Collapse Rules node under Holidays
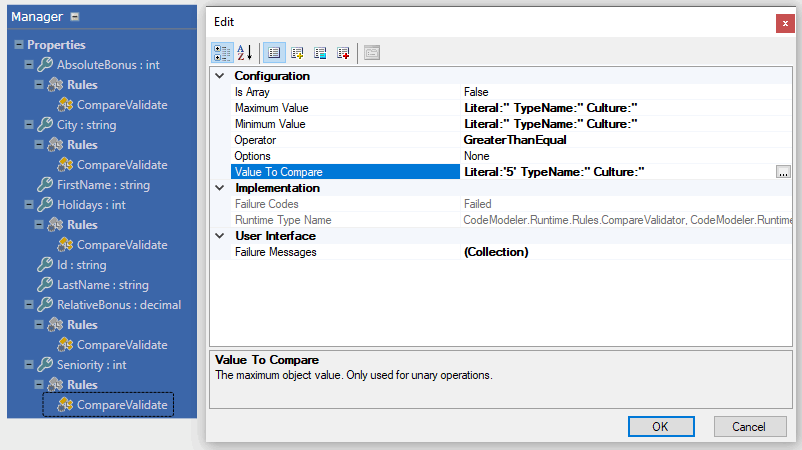The height and width of the screenshot is (450, 802). tap(39, 224)
